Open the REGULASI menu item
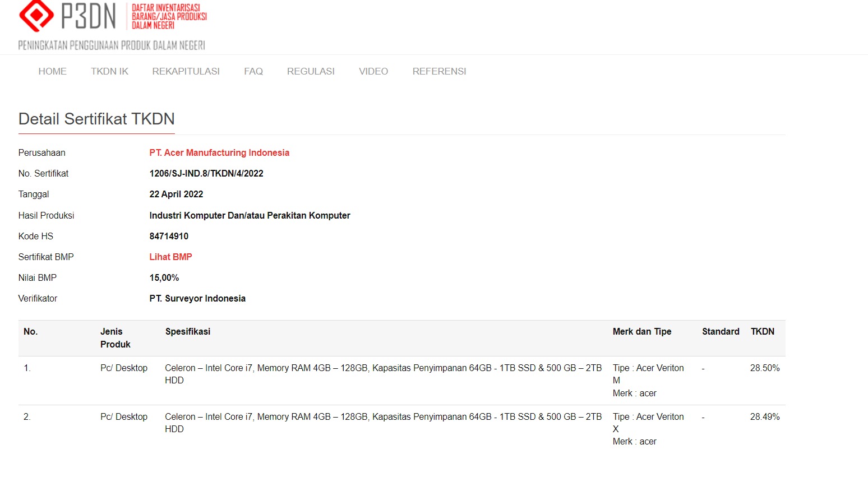 tap(311, 71)
